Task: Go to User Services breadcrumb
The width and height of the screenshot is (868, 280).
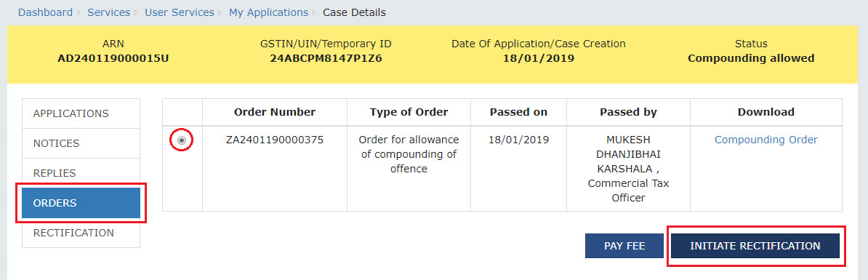Action: point(180,12)
